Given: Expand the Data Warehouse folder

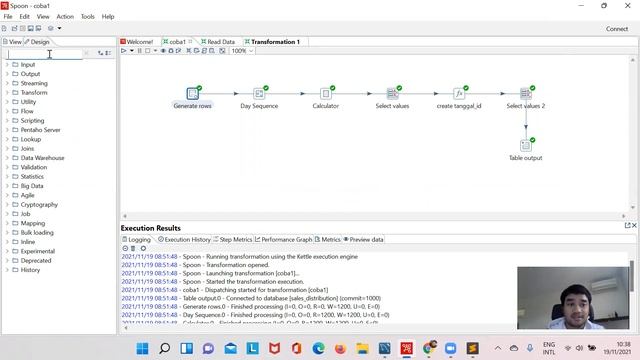Looking at the screenshot, I should click(7, 158).
